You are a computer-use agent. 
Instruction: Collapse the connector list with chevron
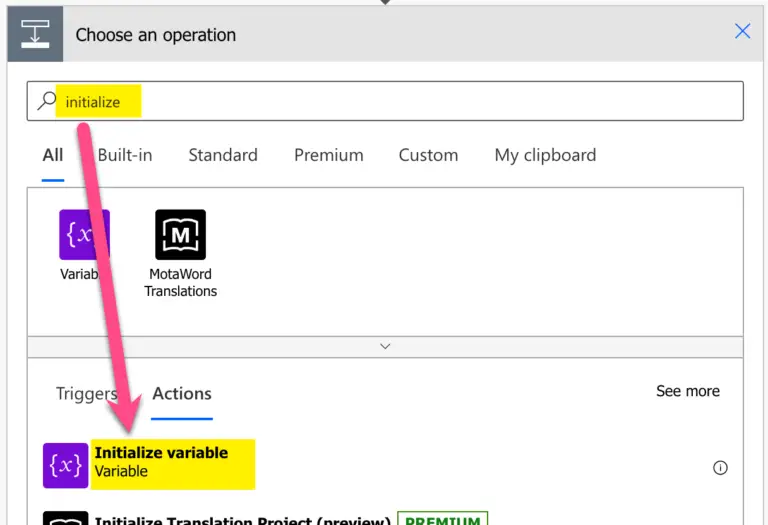click(x=385, y=346)
